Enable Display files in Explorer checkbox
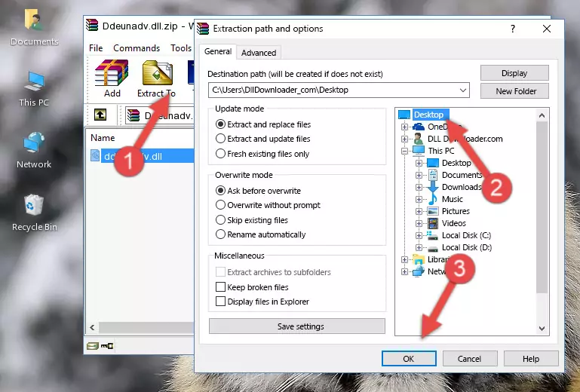The width and height of the screenshot is (580, 392). click(x=220, y=302)
